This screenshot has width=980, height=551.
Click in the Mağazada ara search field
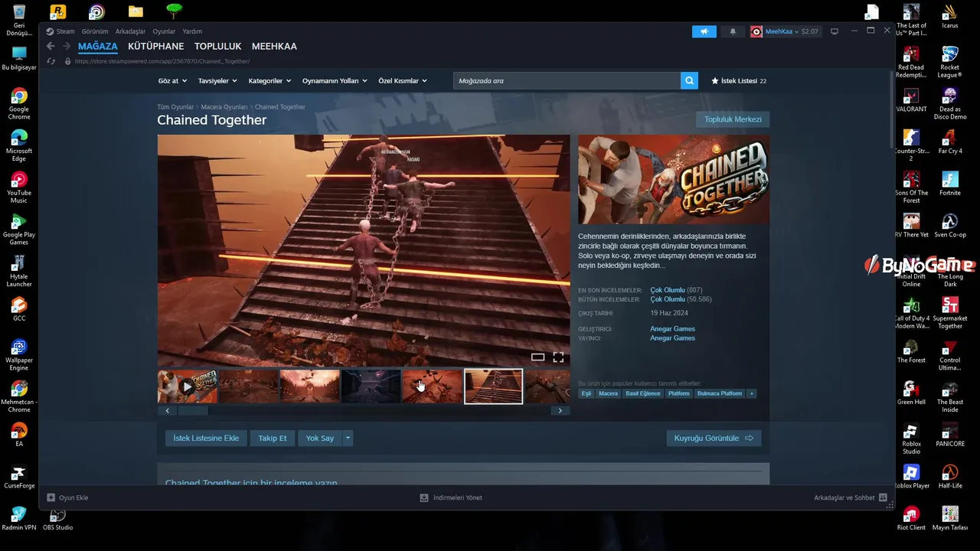[x=567, y=80]
